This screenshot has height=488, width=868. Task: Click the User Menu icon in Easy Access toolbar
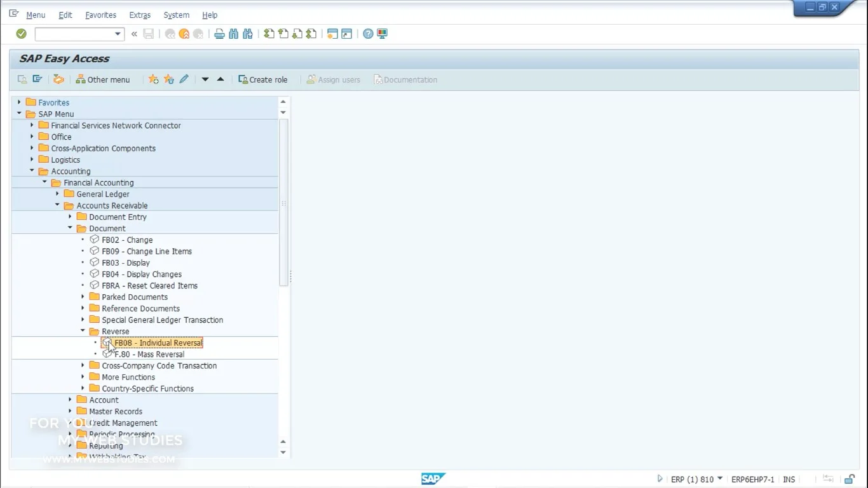pos(22,79)
